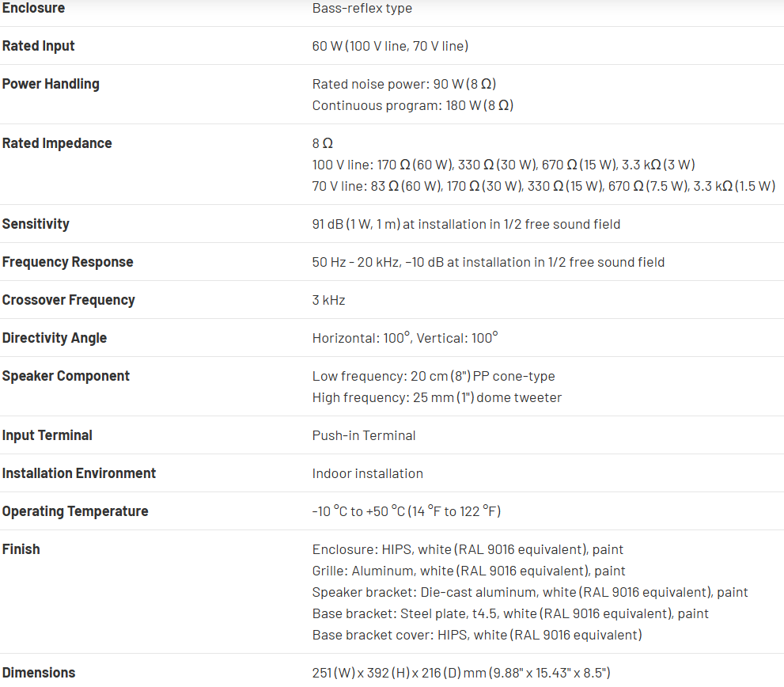Click the Dimensions row label
Viewport: 784px width, 687px height.
(39, 673)
